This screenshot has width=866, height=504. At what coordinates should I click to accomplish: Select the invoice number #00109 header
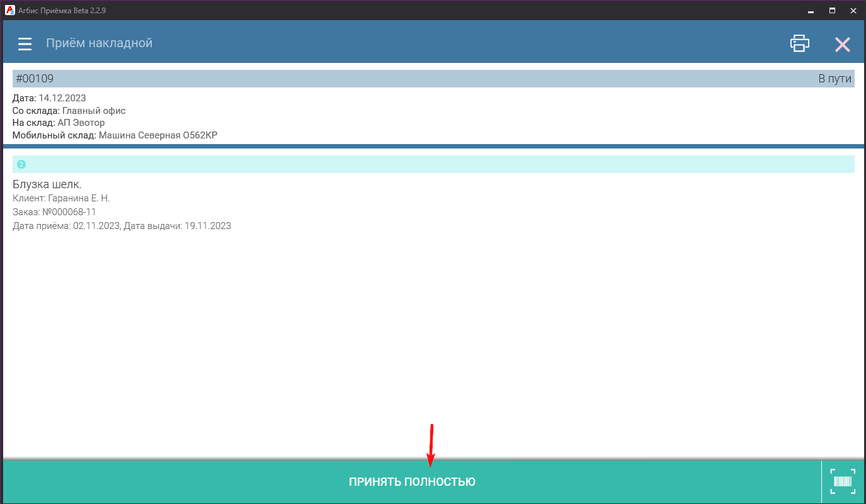[35, 79]
